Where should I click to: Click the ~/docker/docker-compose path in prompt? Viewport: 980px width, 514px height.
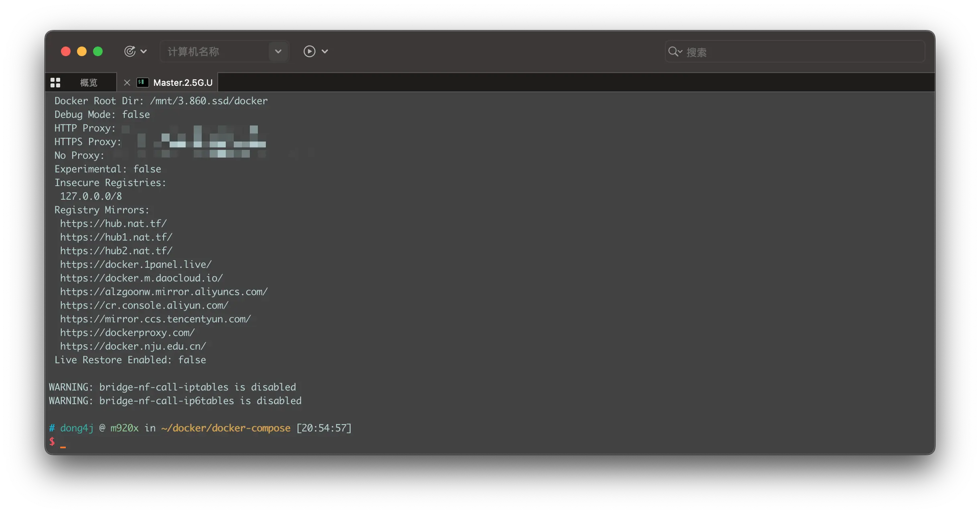[226, 428]
